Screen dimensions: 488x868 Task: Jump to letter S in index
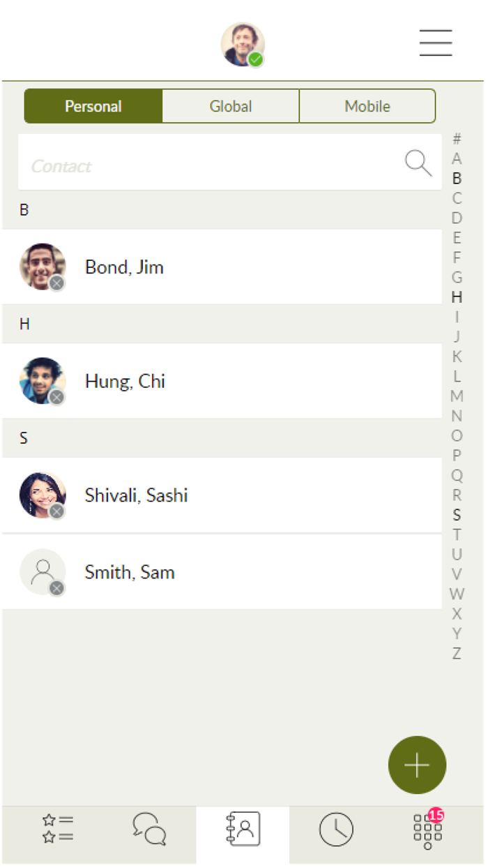coord(457,515)
